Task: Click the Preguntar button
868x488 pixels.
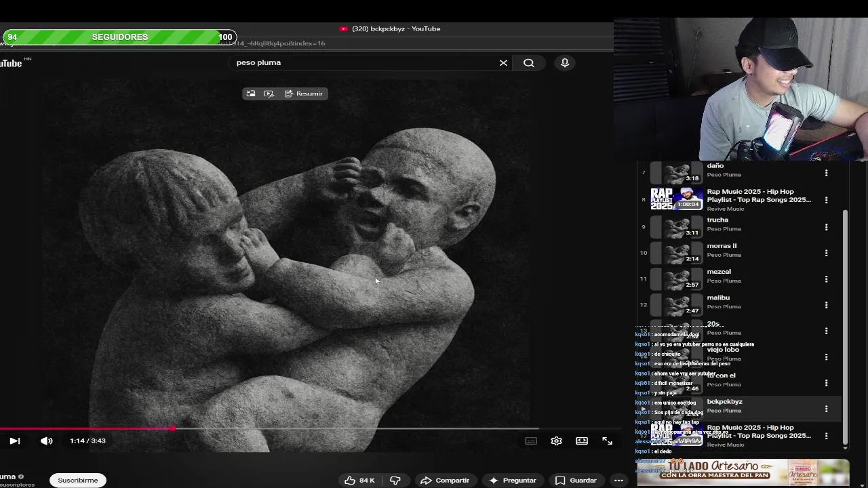Action: (513, 480)
